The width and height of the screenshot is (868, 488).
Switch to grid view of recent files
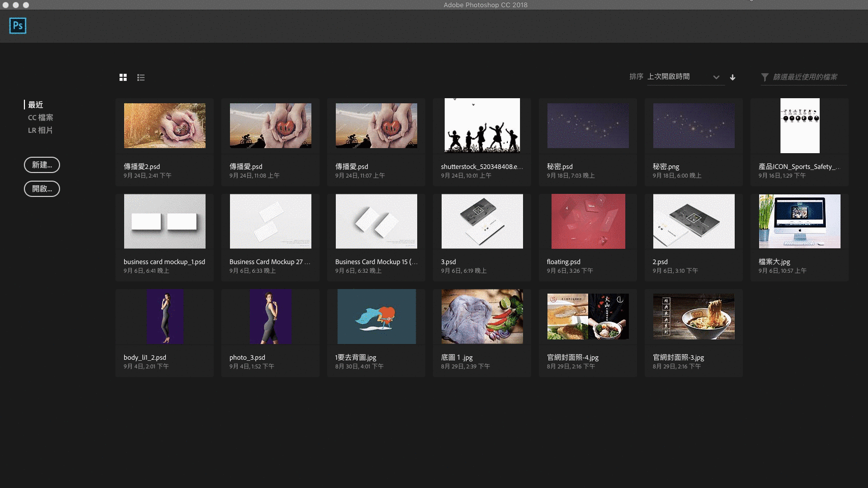pyautogui.click(x=123, y=77)
